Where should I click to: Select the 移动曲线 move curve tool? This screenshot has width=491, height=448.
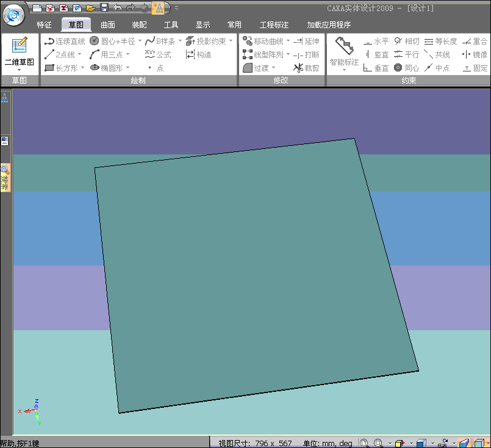[x=263, y=41]
